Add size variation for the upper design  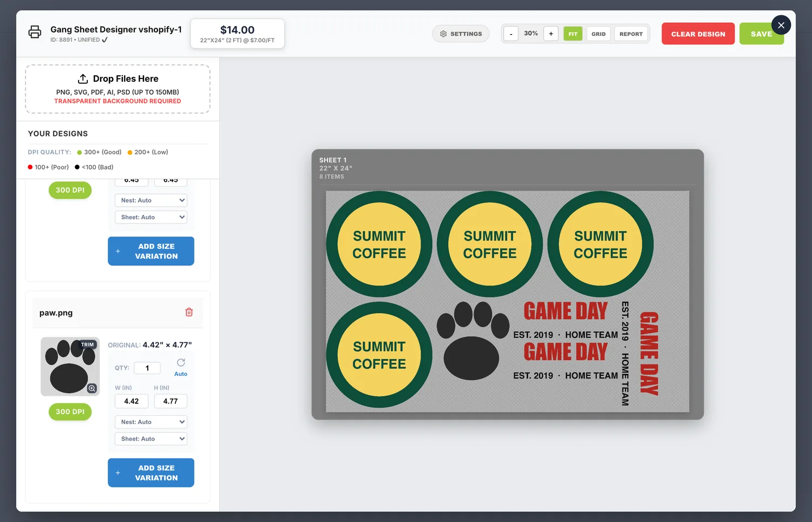pyautogui.click(x=151, y=251)
